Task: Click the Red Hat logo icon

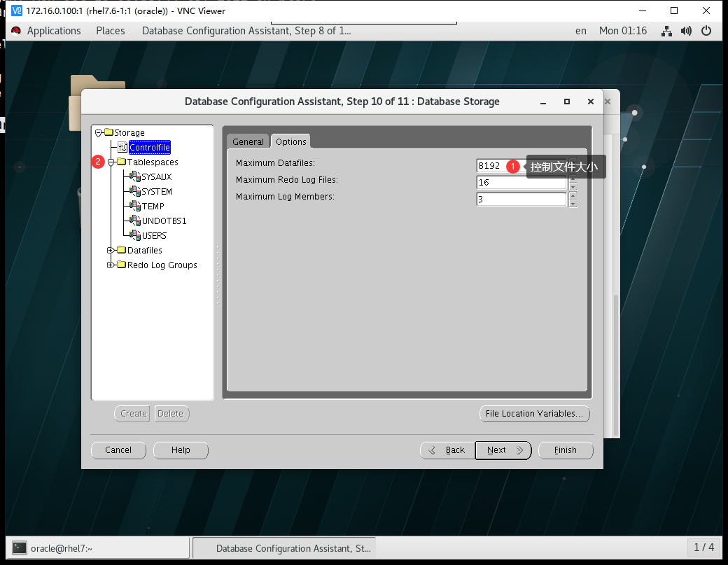Action: pyautogui.click(x=16, y=31)
